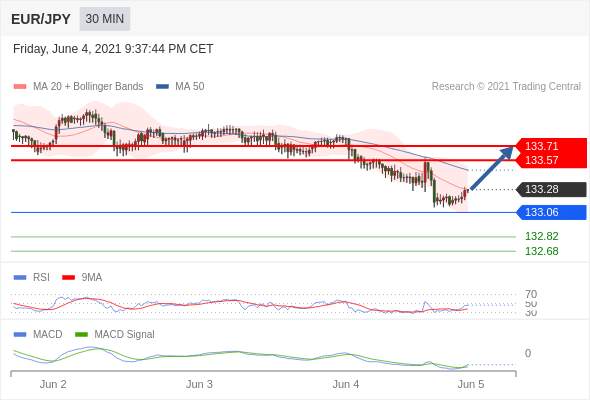Click the blue upward forecast arrow
The width and height of the screenshot is (590, 400).
(x=491, y=168)
